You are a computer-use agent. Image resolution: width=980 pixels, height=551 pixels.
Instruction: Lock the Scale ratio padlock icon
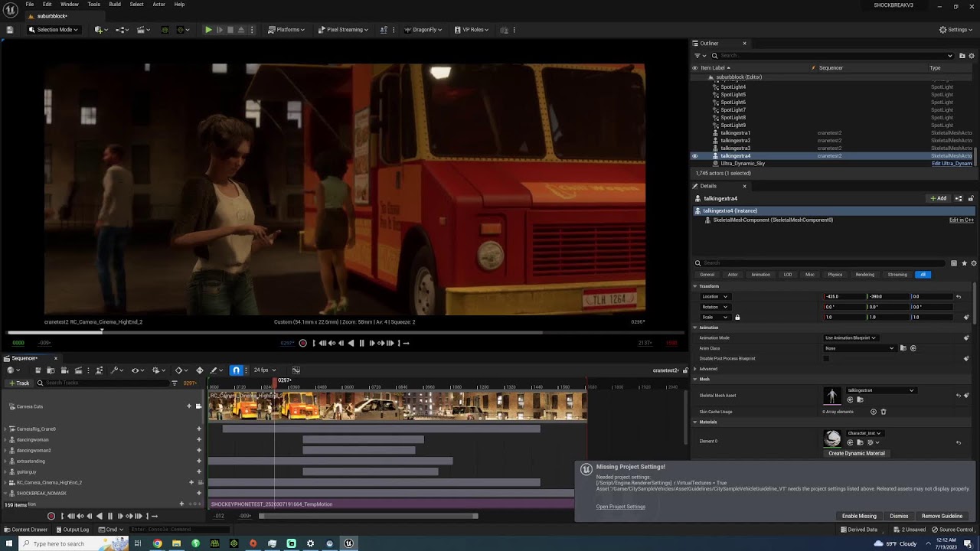pos(737,318)
